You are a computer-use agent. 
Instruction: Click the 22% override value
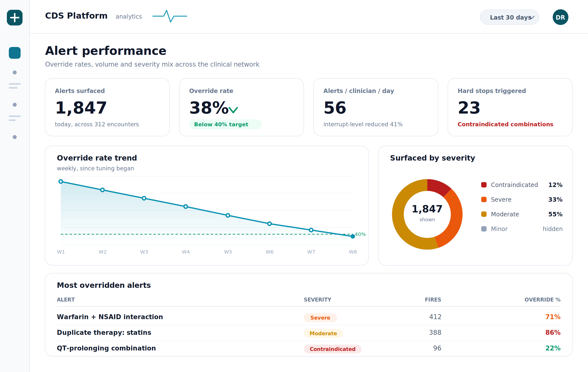tap(553, 348)
